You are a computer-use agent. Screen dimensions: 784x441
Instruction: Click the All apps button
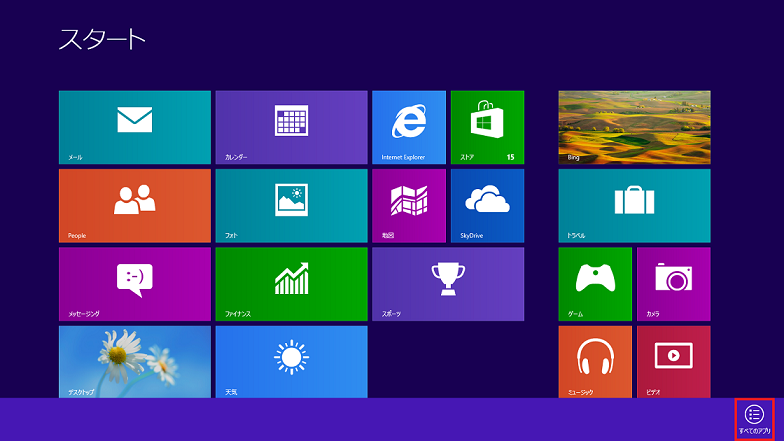[x=754, y=418]
